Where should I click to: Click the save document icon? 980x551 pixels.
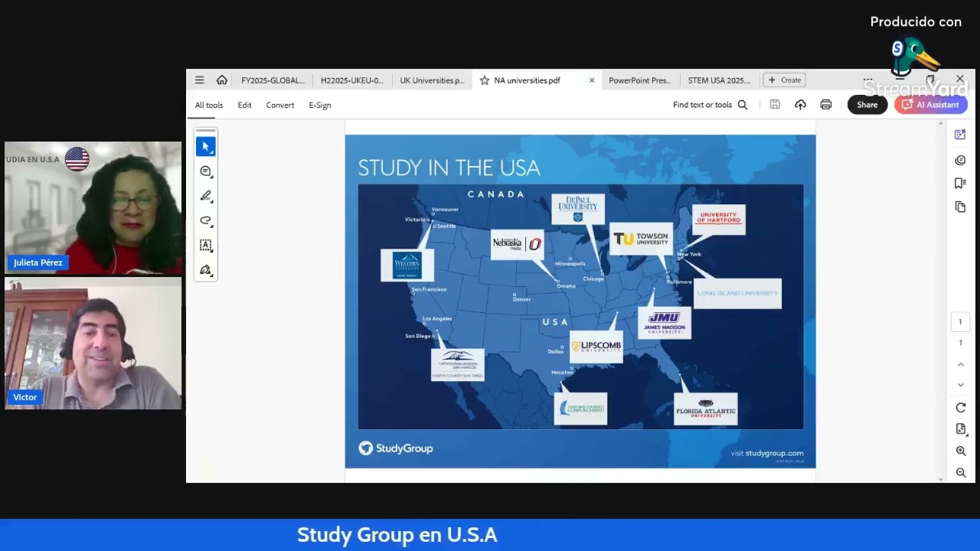(x=775, y=105)
